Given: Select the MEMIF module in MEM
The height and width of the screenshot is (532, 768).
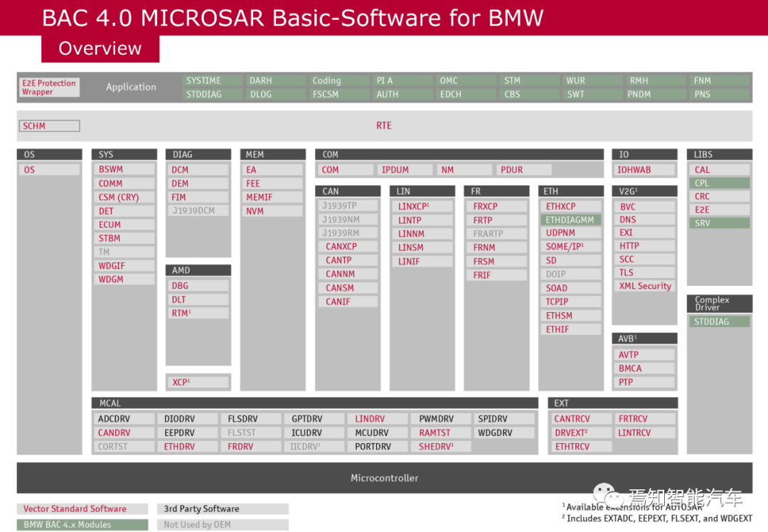Looking at the screenshot, I should (x=273, y=197).
